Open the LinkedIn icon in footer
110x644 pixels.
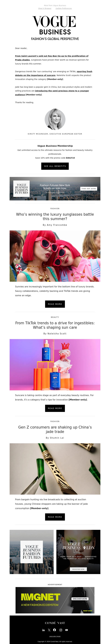tap(44, 630)
